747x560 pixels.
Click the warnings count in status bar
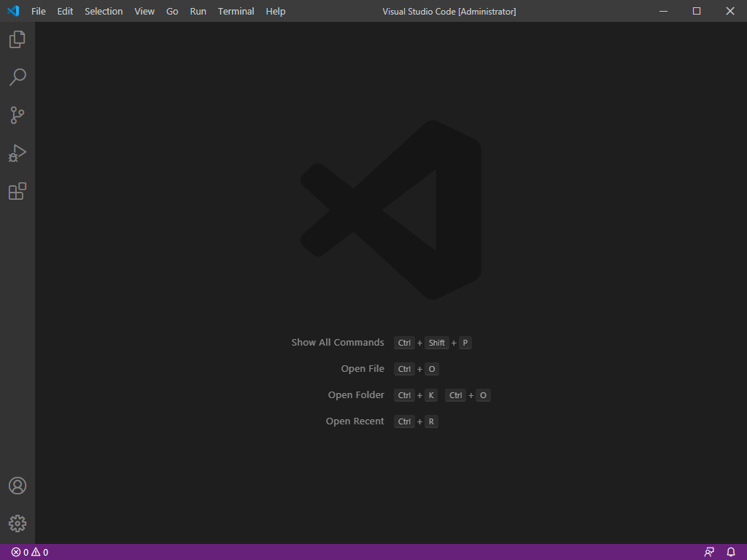tap(40, 553)
